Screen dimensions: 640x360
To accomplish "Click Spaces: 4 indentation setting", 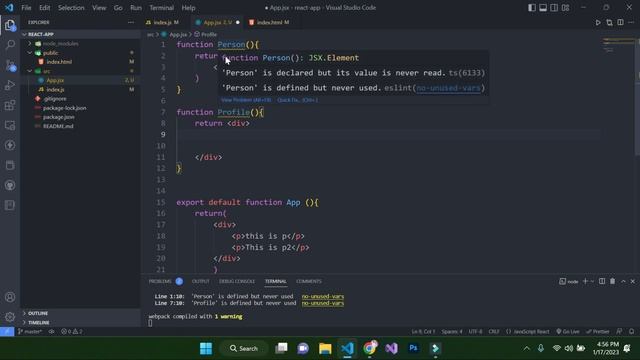I will [452, 331].
